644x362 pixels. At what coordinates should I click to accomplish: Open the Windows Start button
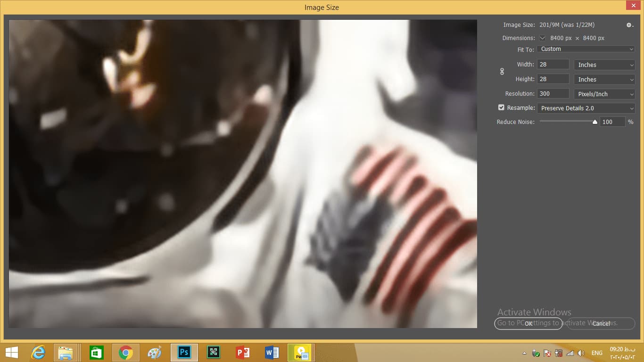coord(12,353)
